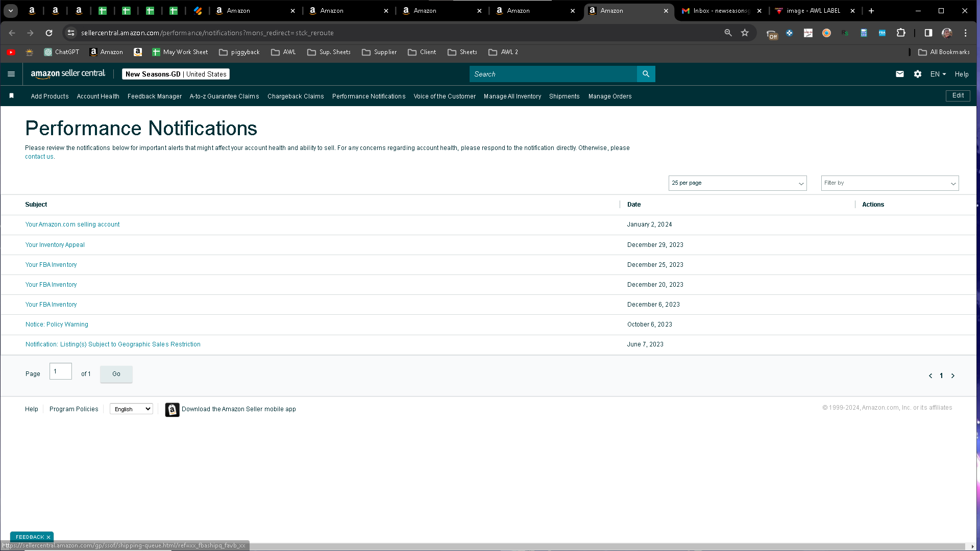This screenshot has width=980, height=551.
Task: Open A-to-z Guarantee Claims menu item
Action: click(224, 96)
